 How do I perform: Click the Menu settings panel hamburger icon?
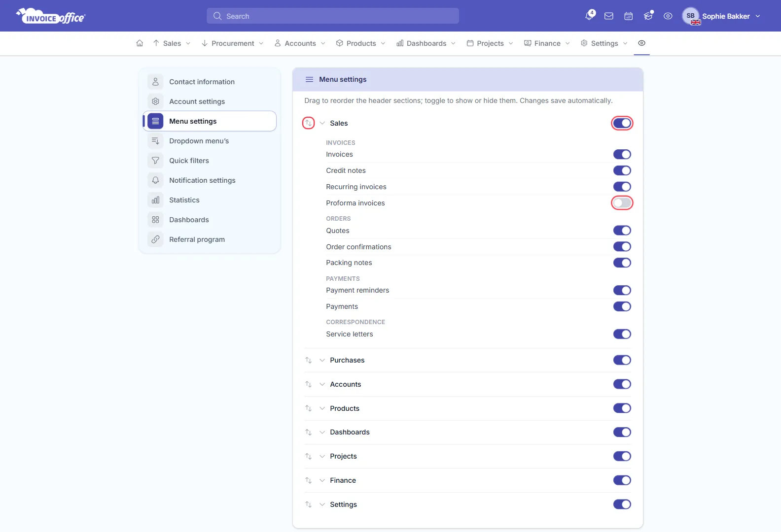[309, 79]
